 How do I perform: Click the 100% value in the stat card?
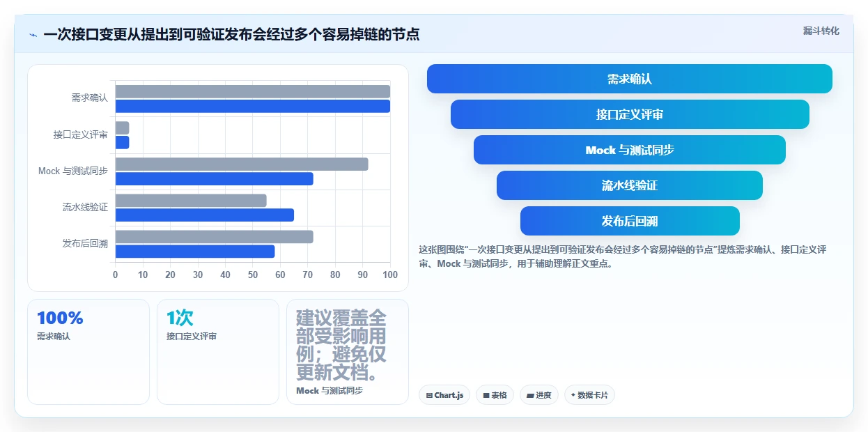tap(60, 318)
